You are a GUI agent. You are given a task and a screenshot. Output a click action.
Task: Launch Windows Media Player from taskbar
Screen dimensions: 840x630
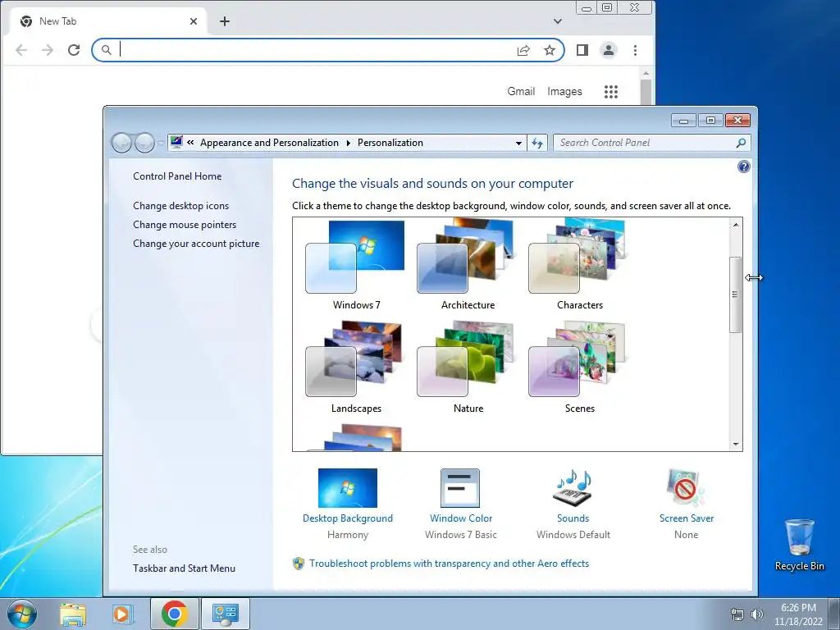[122, 614]
